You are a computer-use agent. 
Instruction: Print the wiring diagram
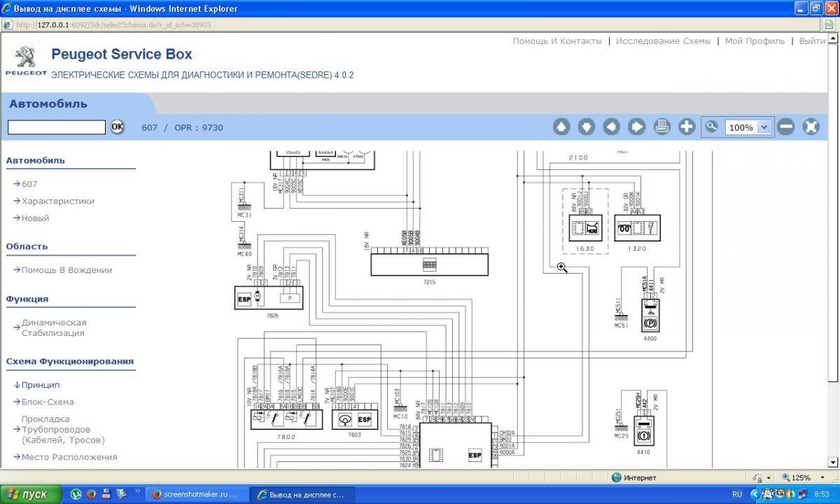click(x=662, y=127)
